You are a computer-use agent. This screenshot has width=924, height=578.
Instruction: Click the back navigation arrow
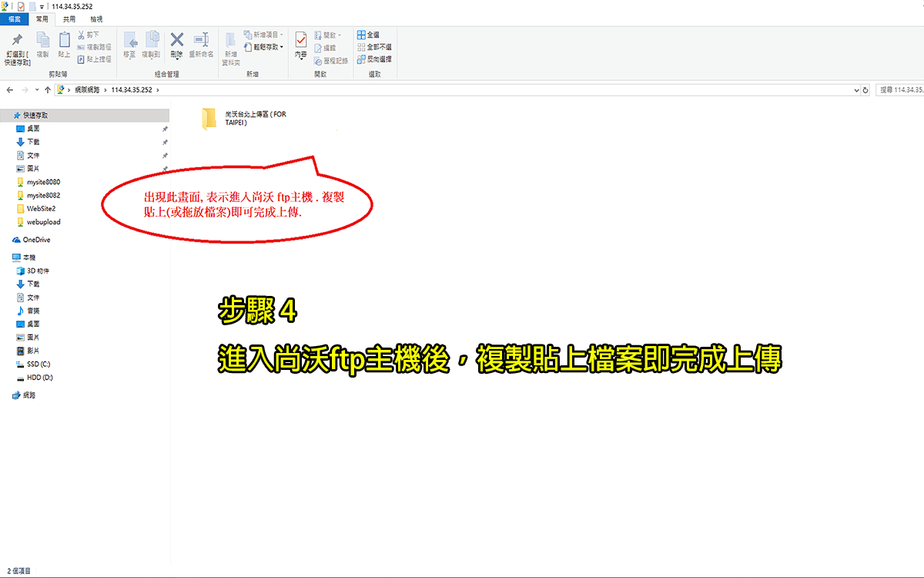coord(9,90)
